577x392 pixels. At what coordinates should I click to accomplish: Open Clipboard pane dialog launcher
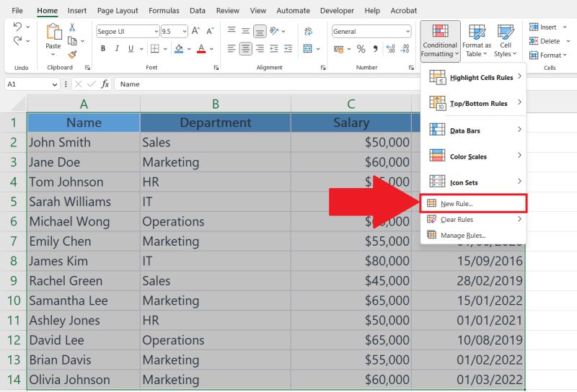(87, 68)
